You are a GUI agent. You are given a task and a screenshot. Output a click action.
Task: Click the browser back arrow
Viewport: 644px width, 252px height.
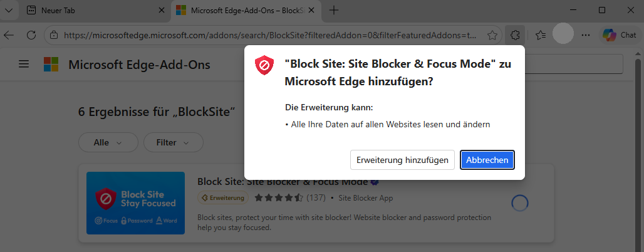[9, 35]
